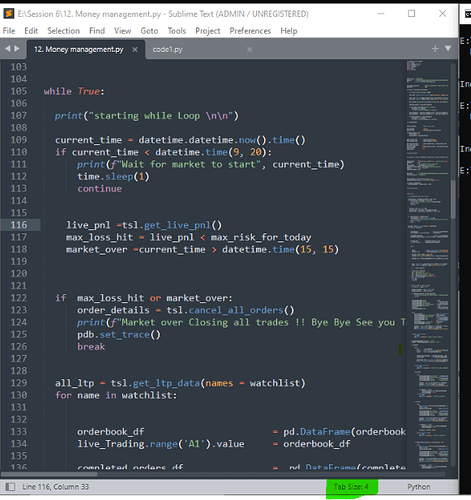Image resolution: width=471 pixels, height=500 pixels.
Task: Click line number 116 in gutter
Action: tap(19, 225)
